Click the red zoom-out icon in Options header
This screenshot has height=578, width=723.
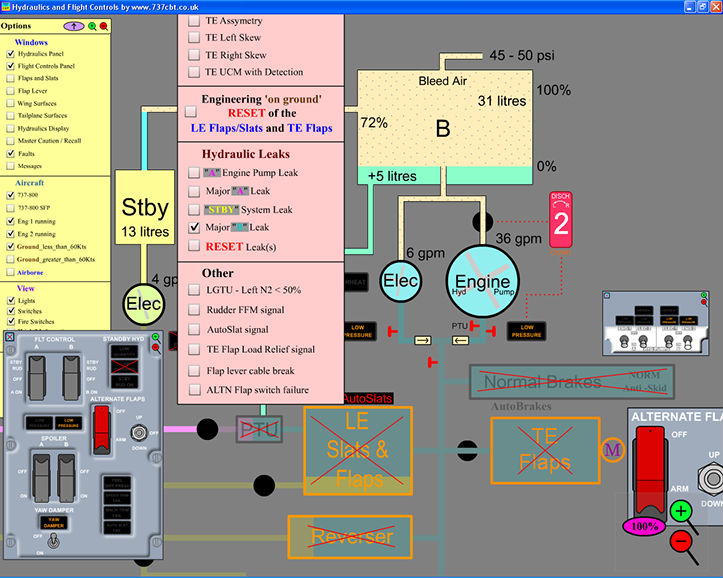point(103,26)
